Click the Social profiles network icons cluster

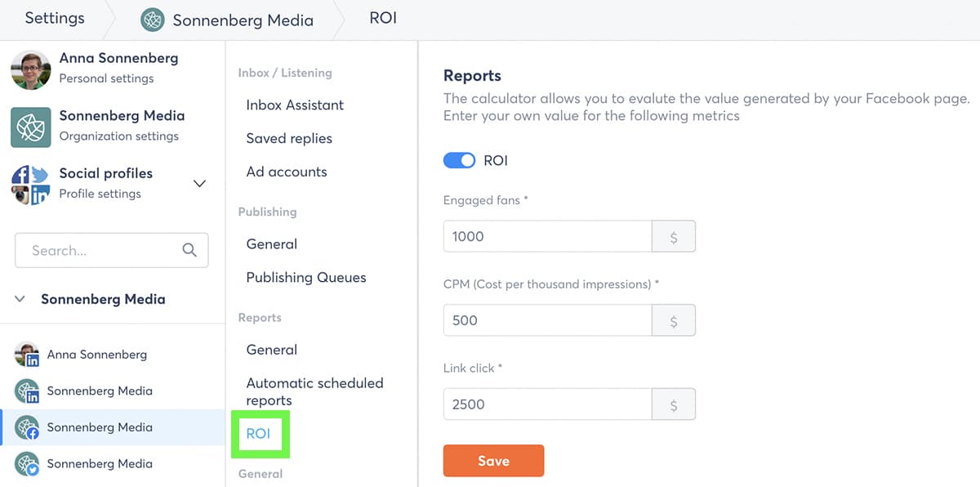point(31,185)
